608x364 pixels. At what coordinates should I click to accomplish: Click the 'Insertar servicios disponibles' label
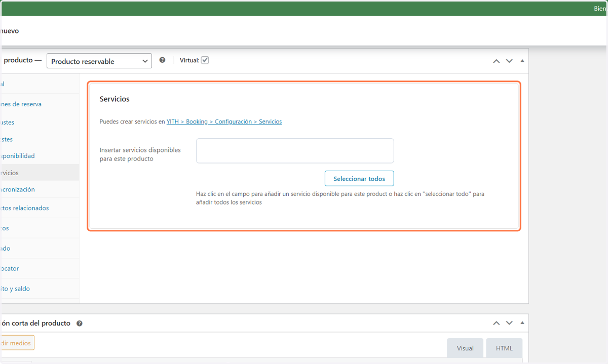coord(140,154)
